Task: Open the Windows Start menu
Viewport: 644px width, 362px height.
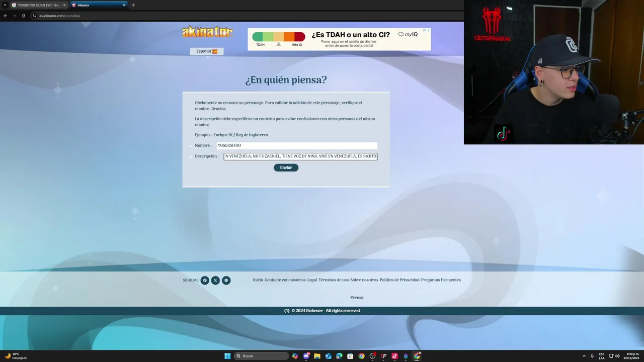Action: [227, 356]
